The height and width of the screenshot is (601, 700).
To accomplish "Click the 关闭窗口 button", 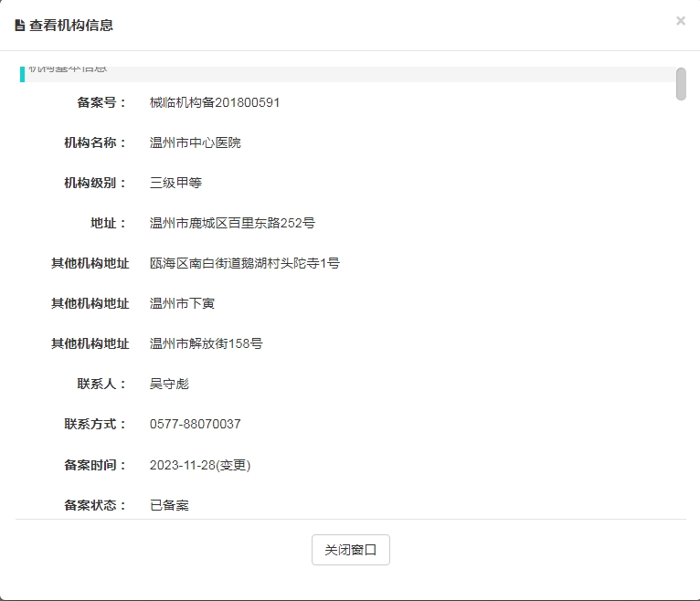I will tap(350, 550).
